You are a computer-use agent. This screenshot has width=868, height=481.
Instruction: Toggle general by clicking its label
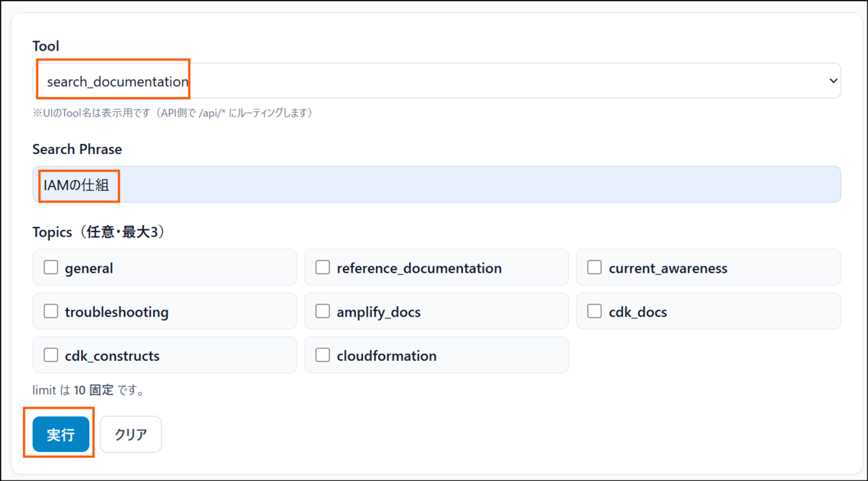(87, 267)
